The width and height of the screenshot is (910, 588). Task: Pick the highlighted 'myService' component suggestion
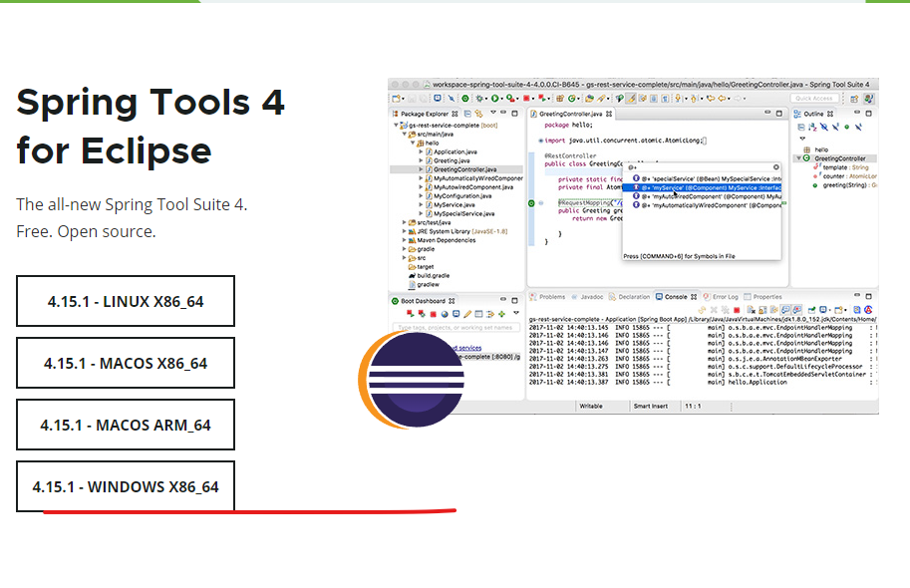[x=703, y=187]
